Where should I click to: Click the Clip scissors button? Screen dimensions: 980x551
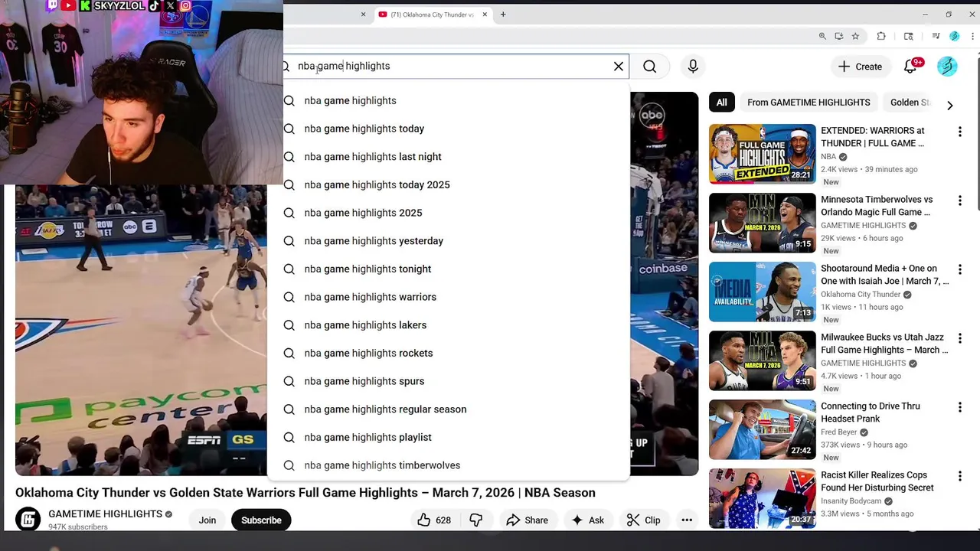coord(643,520)
